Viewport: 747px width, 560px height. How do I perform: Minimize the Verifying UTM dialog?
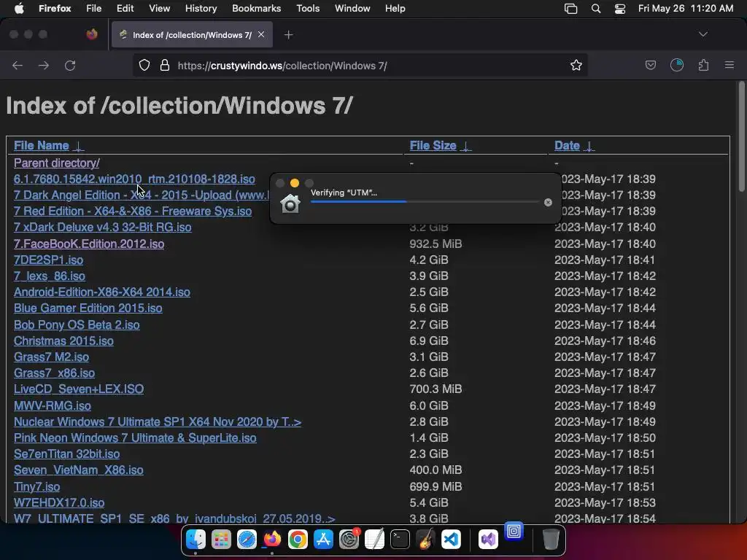tap(295, 183)
